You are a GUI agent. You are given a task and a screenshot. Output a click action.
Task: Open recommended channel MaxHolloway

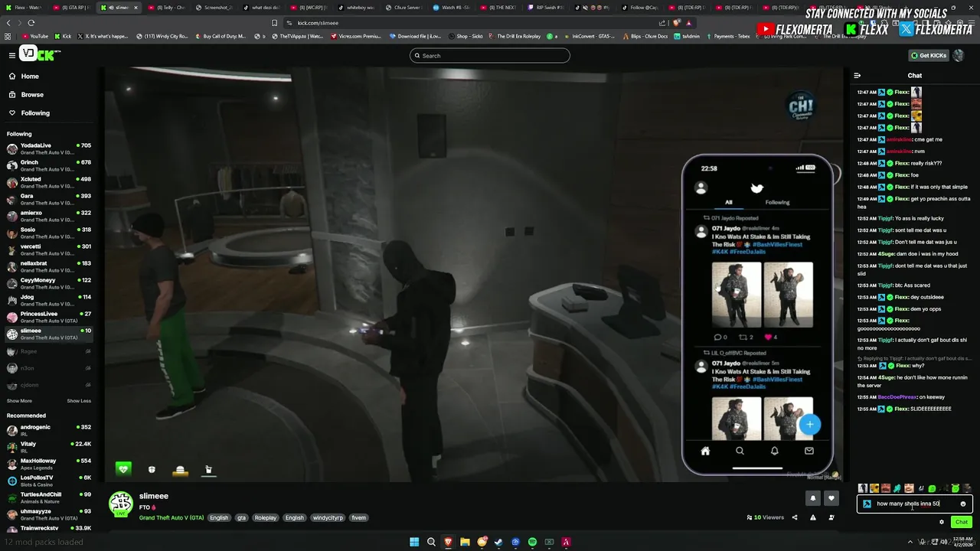pos(49,463)
